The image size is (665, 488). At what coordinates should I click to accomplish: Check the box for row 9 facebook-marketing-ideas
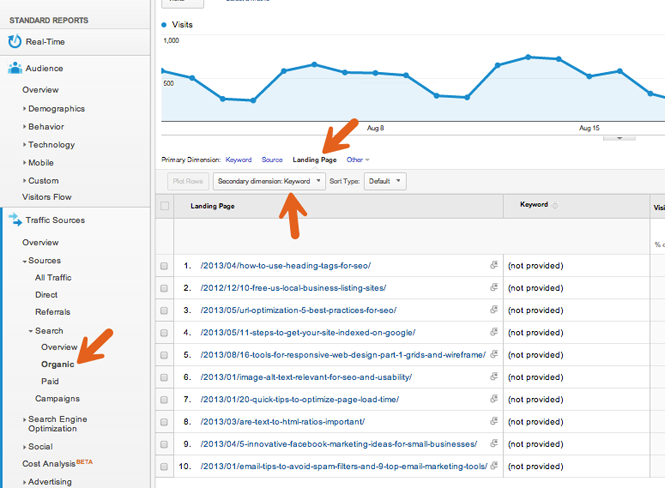point(164,444)
